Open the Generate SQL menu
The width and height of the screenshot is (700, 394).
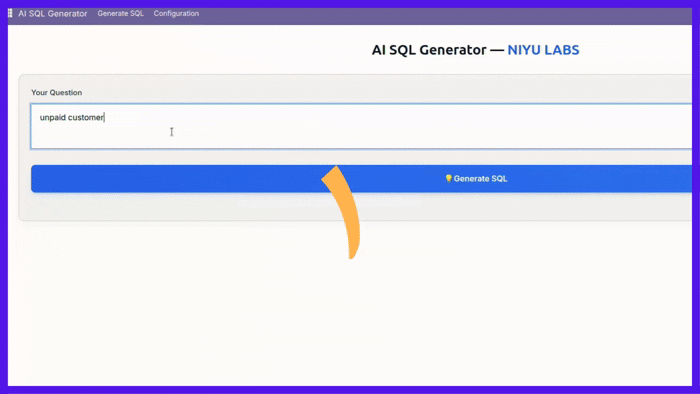tap(121, 13)
